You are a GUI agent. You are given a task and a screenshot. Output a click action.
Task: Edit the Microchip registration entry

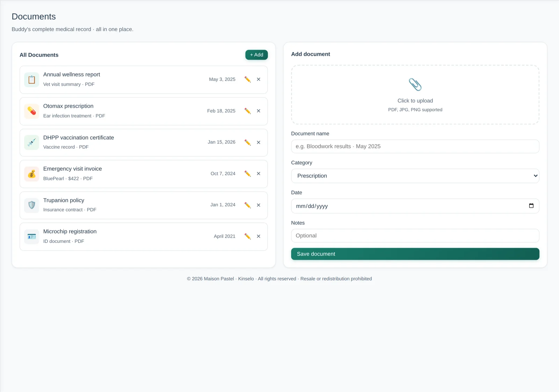point(247,236)
